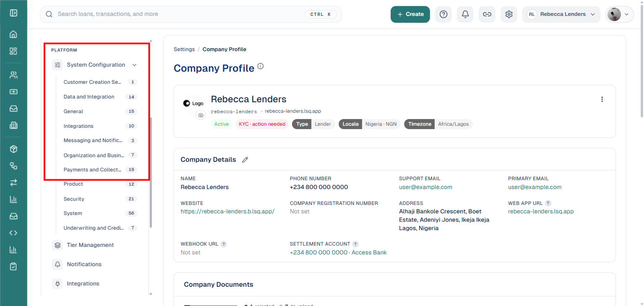Select the Security settings item
644x306 pixels.
click(100, 199)
